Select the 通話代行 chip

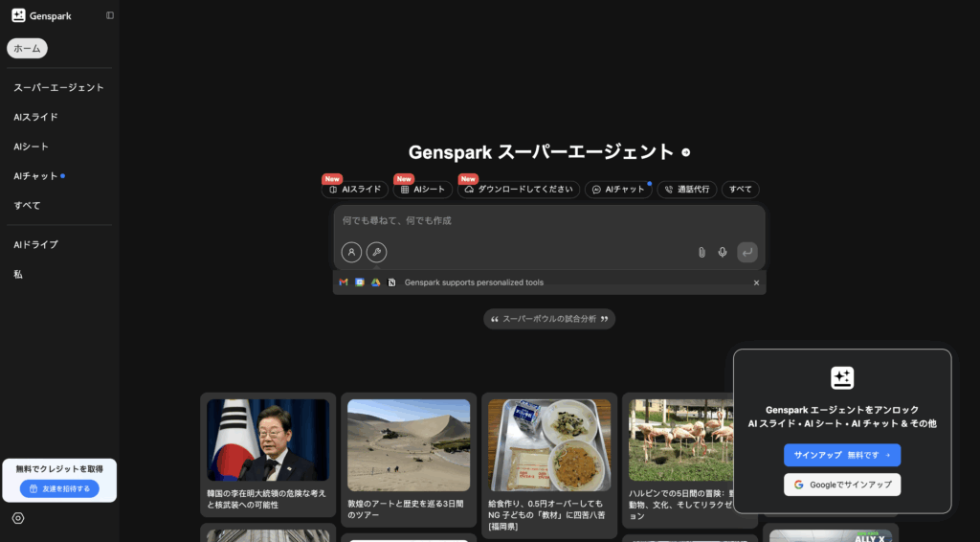pyautogui.click(x=687, y=190)
